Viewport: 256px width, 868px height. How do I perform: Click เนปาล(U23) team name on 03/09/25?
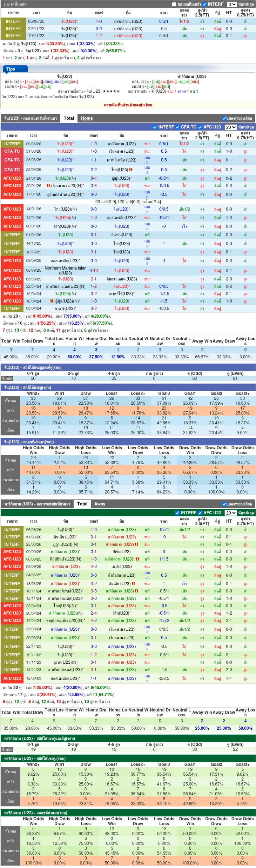pyautogui.click(x=122, y=566)
